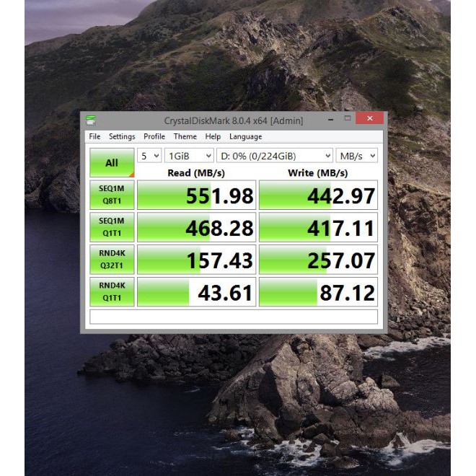This screenshot has height=476, width=476.
Task: Open the File menu
Action: pos(94,136)
